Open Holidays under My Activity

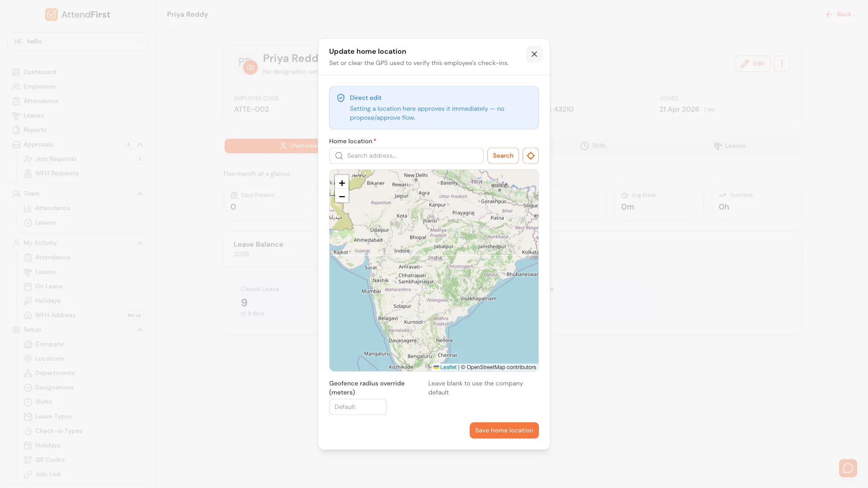(47, 300)
